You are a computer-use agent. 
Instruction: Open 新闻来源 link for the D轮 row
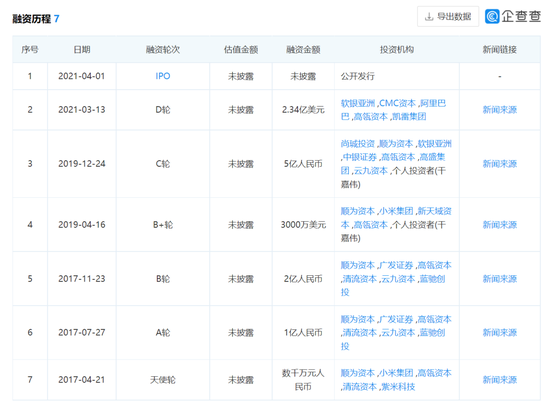[x=499, y=110]
